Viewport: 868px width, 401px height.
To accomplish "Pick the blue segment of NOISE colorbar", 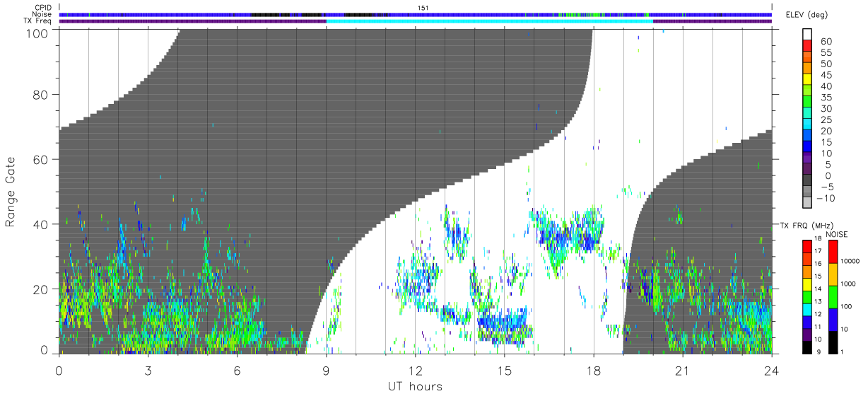I will click(x=833, y=319).
